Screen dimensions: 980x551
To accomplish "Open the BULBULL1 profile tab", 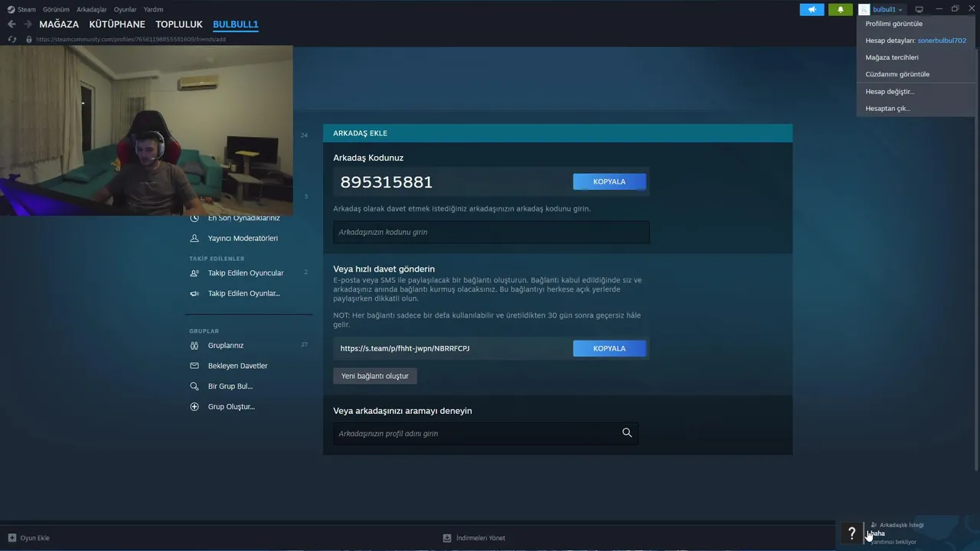I will (236, 24).
